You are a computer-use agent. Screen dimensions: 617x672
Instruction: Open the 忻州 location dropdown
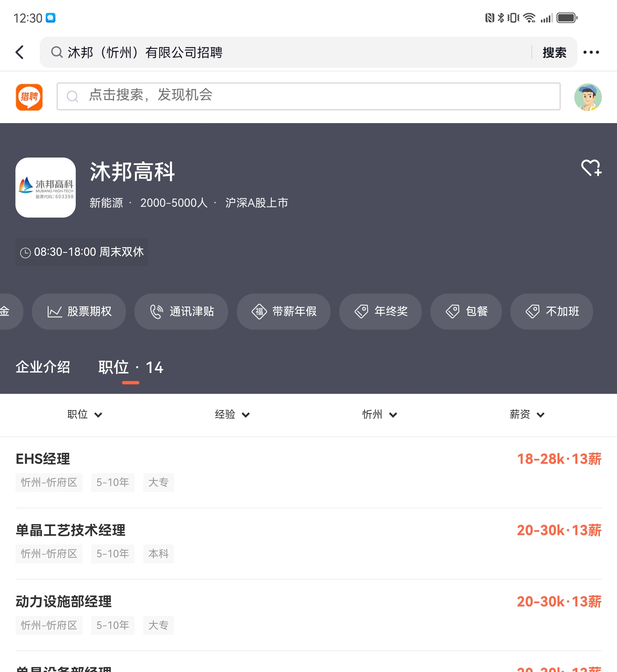[x=380, y=414]
